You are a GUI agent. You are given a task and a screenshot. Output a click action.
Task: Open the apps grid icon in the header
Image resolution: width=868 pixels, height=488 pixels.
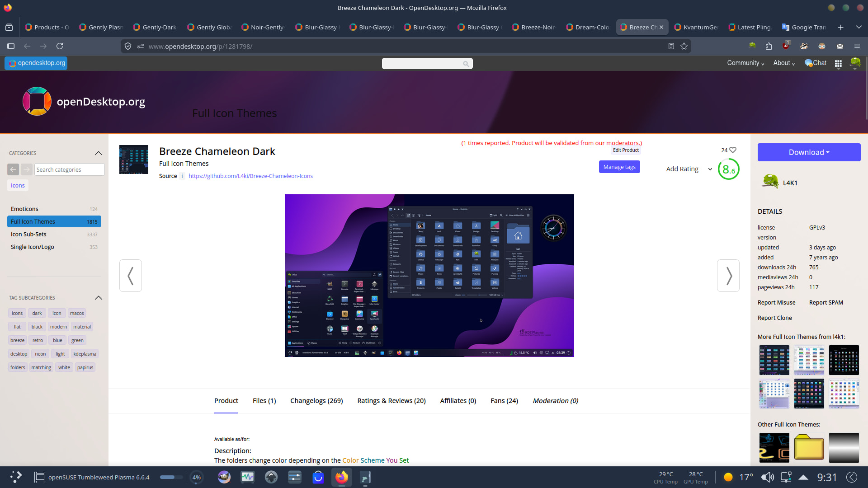click(x=838, y=63)
